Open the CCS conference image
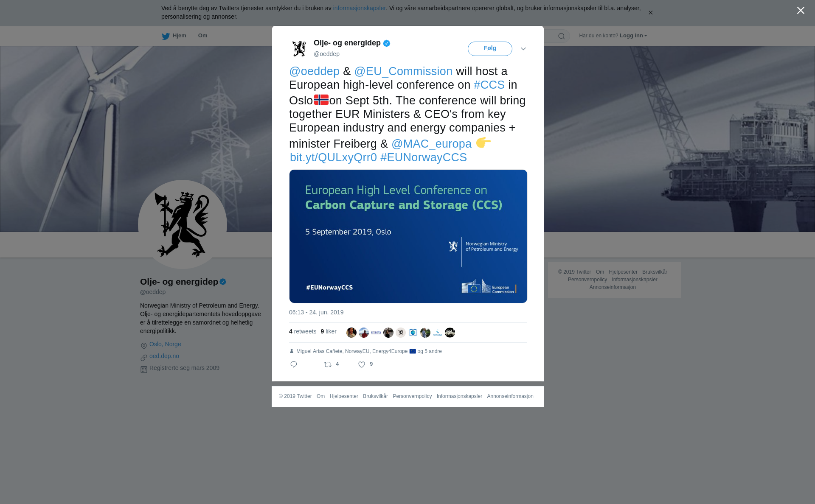815x504 pixels. (x=408, y=236)
